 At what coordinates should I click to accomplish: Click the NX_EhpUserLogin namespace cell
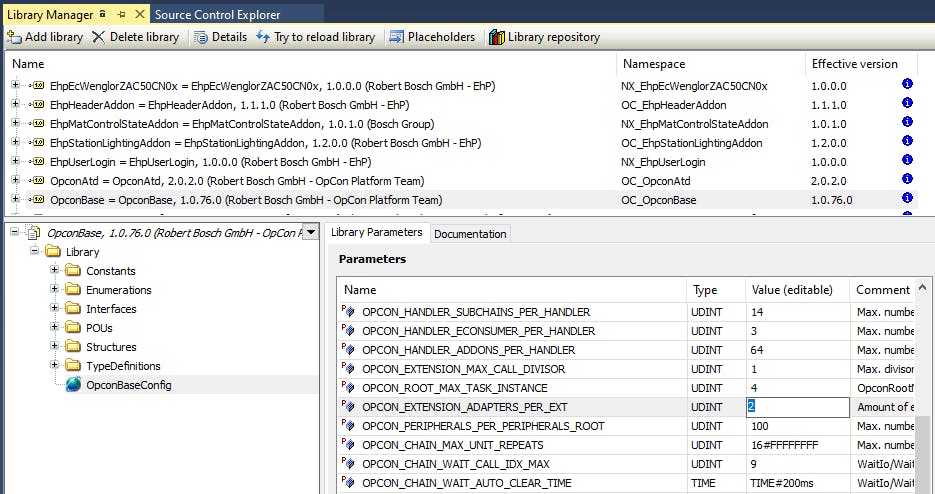663,162
